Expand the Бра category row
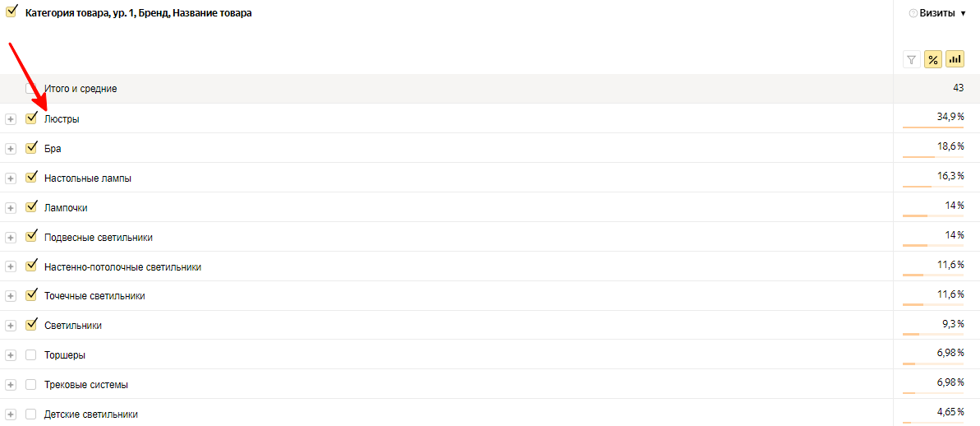The width and height of the screenshot is (980, 426). coord(11,149)
